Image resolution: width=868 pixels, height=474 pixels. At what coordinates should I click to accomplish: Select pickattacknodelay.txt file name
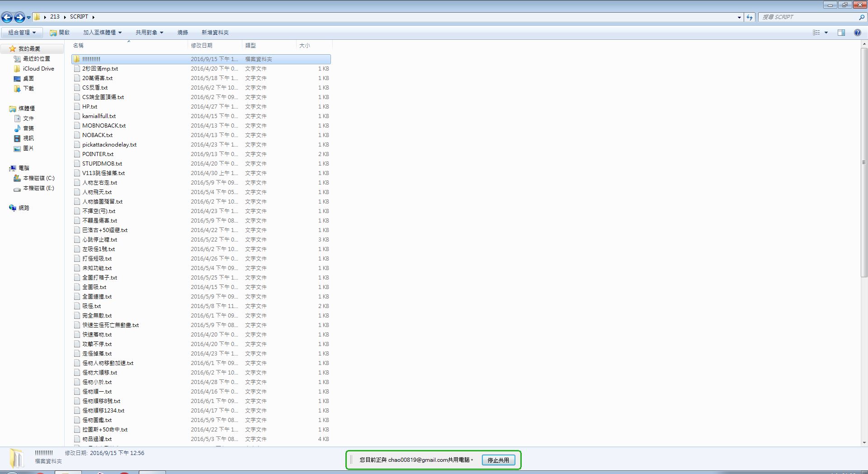coord(109,145)
